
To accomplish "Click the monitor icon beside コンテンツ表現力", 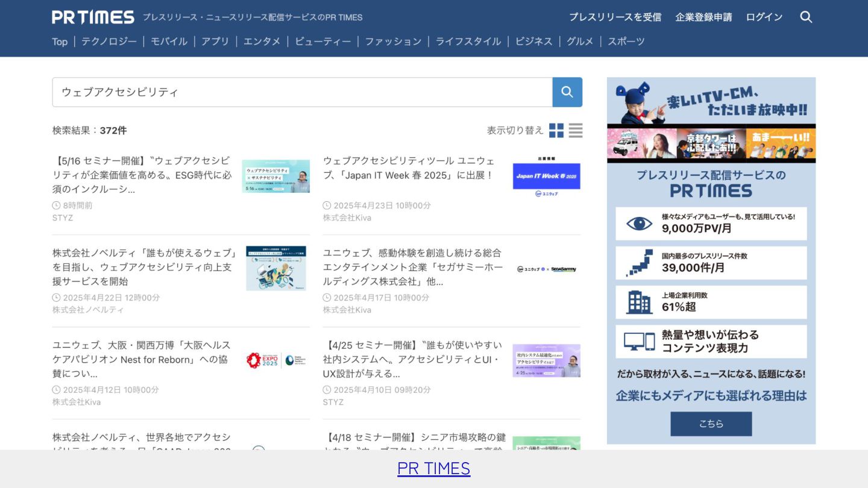I will (x=639, y=342).
